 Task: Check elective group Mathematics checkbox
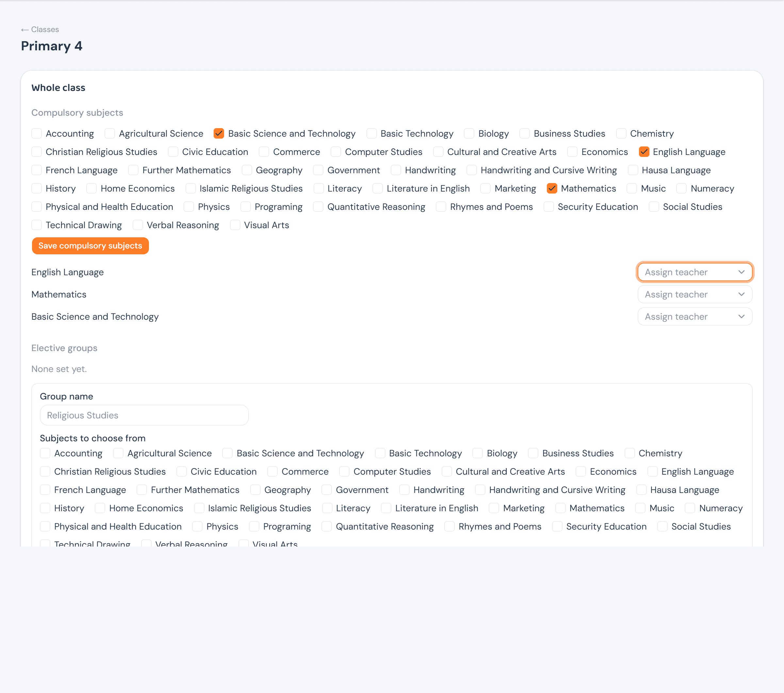[561, 508]
